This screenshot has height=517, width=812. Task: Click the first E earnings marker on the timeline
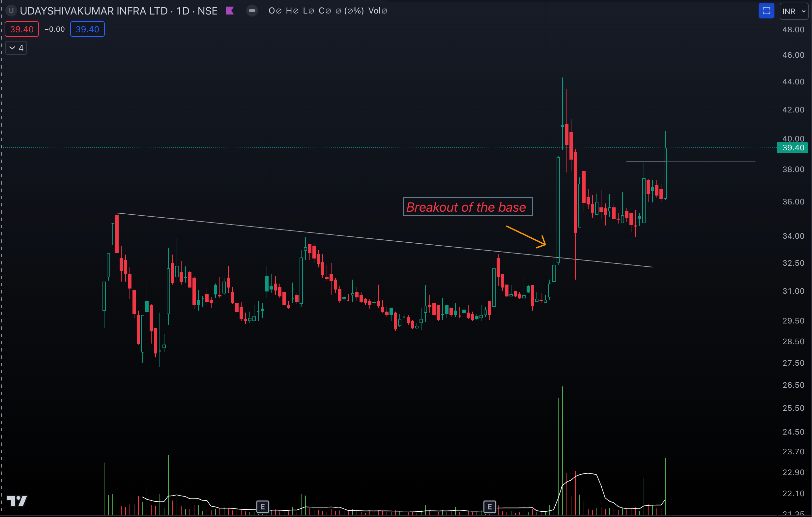point(262,506)
